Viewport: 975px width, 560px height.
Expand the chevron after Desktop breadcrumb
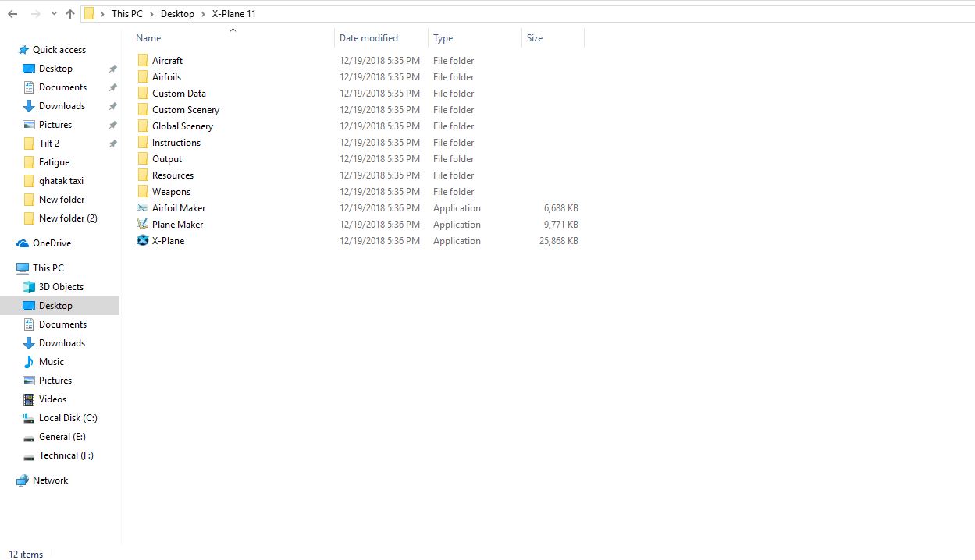pyautogui.click(x=203, y=14)
